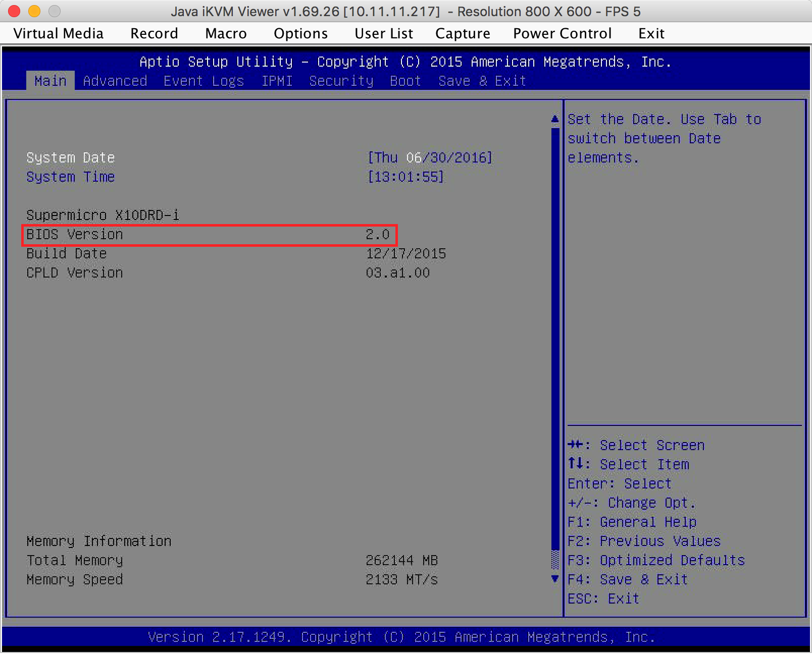Click the Macro menu
812x654 pixels.
[226, 33]
